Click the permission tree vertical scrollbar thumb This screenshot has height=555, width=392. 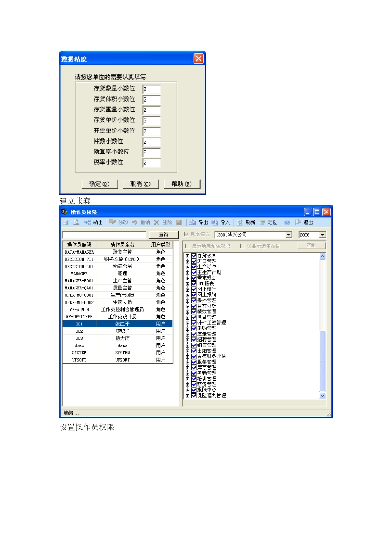click(x=323, y=361)
